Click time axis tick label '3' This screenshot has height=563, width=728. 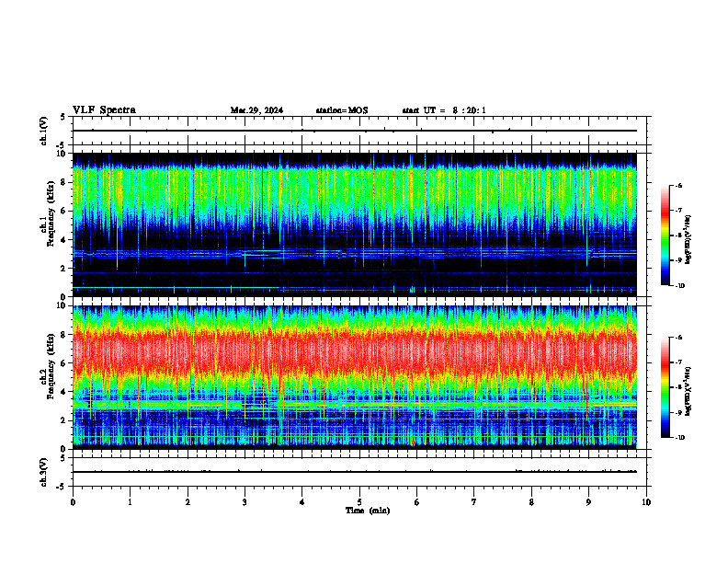(x=245, y=502)
